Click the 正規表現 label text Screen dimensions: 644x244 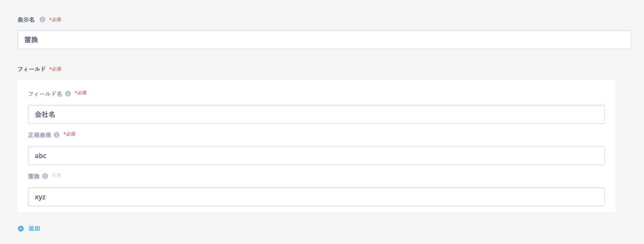(40, 135)
